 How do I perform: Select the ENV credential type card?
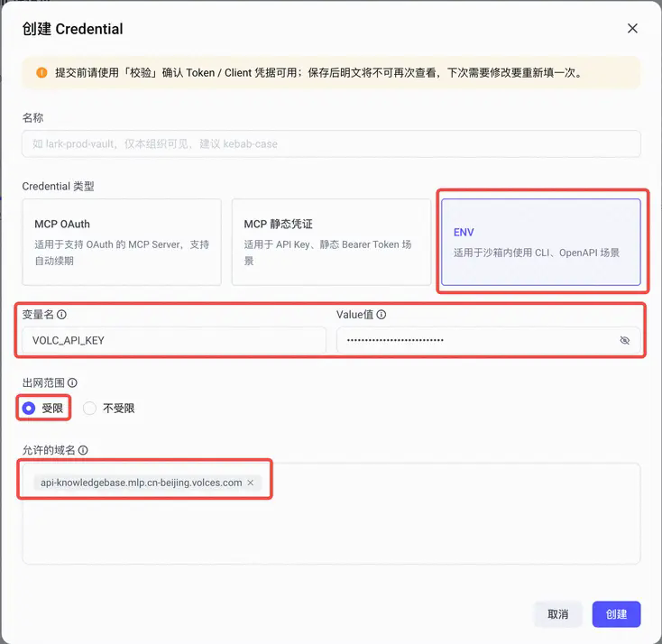(x=541, y=242)
